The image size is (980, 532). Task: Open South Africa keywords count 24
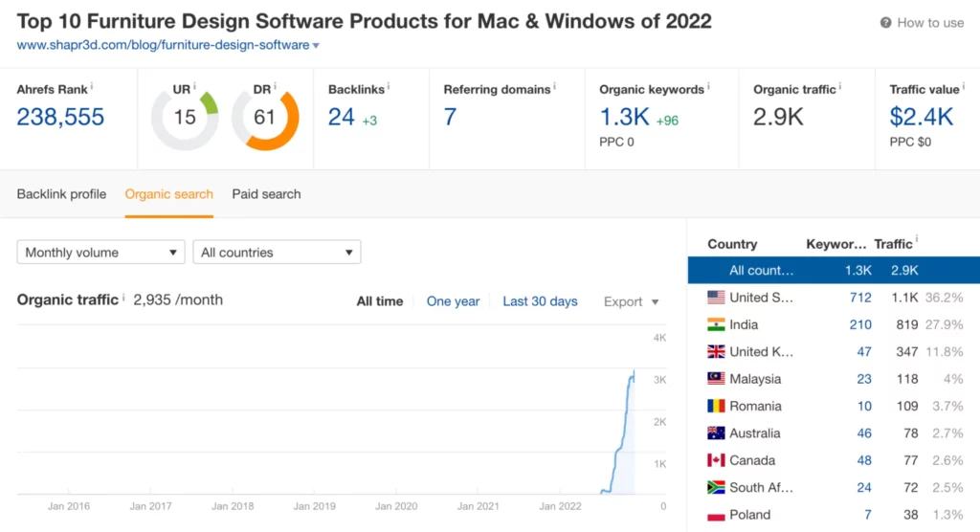[864, 488]
